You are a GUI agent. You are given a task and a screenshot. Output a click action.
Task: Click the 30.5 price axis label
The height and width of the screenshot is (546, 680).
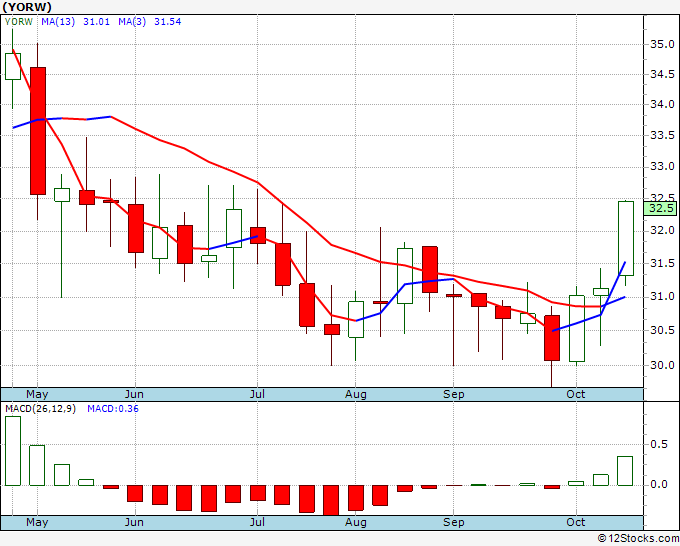662,330
